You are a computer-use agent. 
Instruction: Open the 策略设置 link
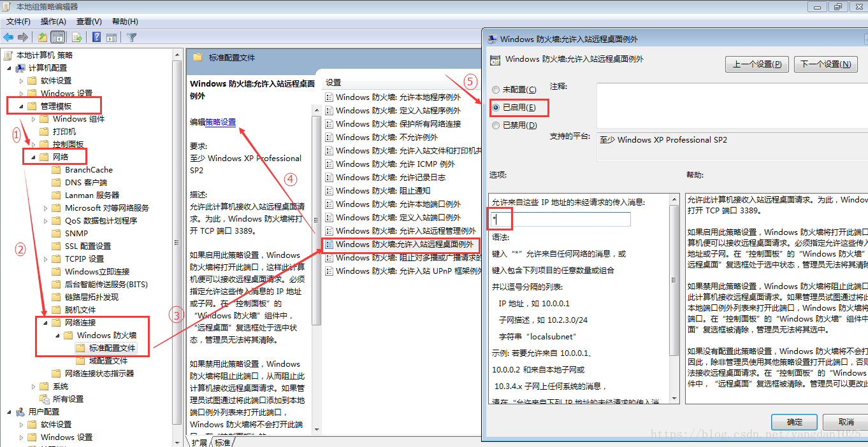point(221,122)
